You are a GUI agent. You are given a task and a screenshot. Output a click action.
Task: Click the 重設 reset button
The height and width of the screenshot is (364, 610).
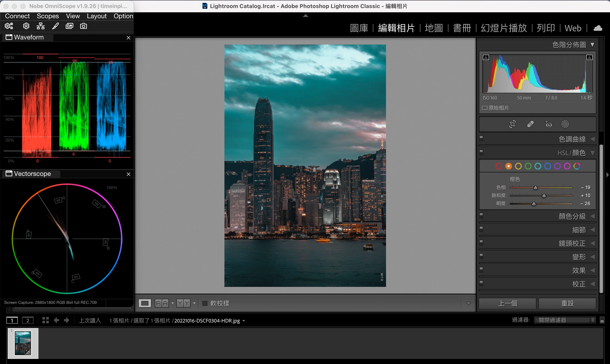coord(567,303)
